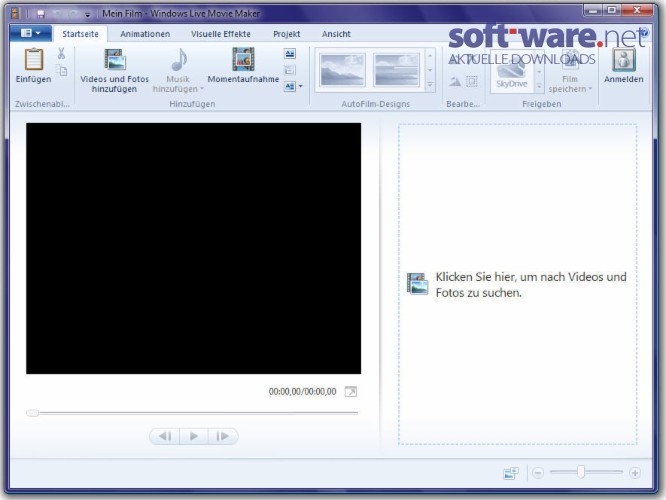
Task: Click the fullscreen preview icon
Action: (350, 392)
